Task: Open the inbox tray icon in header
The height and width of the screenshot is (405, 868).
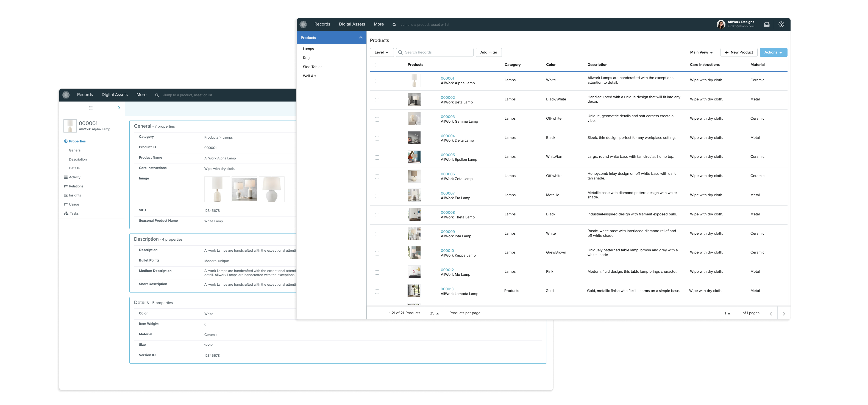Action: point(766,24)
